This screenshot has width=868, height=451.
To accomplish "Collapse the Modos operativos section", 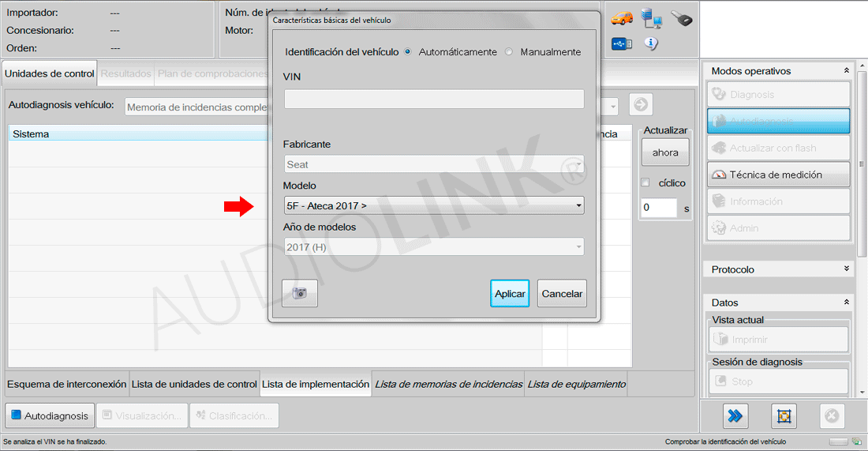I will point(847,71).
